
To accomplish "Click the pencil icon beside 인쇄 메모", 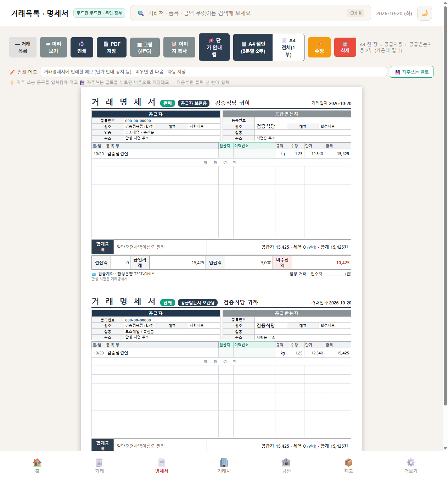I will [12, 72].
